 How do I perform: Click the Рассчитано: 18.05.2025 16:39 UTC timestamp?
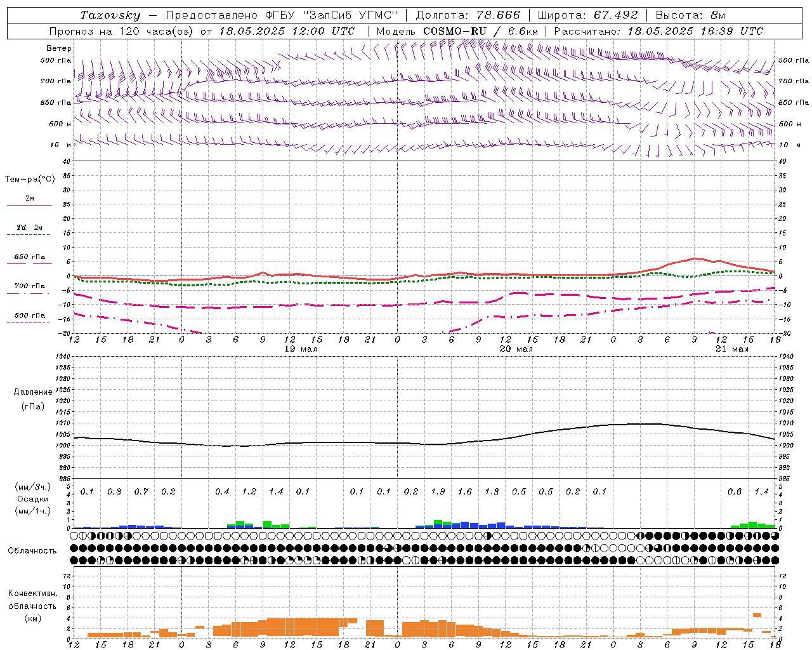658,31
